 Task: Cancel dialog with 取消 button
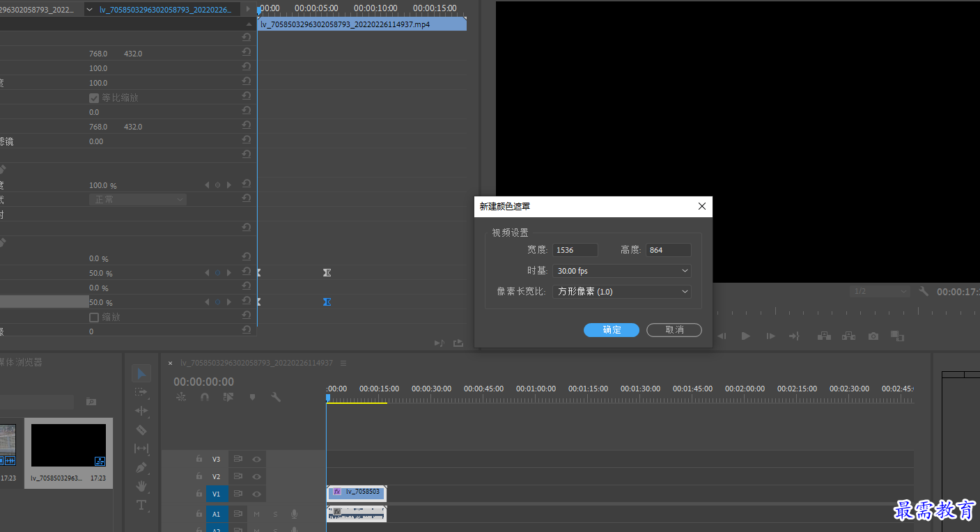point(674,330)
